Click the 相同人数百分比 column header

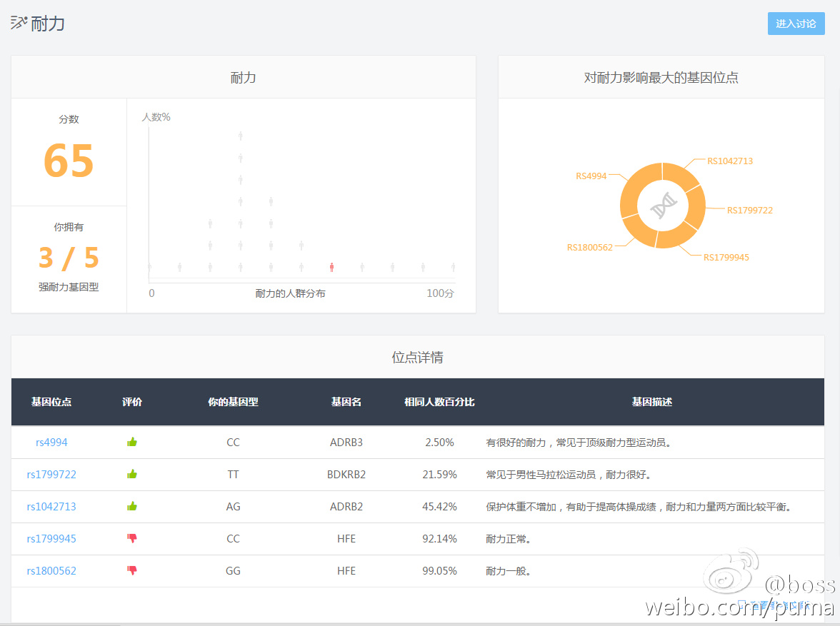click(x=439, y=402)
